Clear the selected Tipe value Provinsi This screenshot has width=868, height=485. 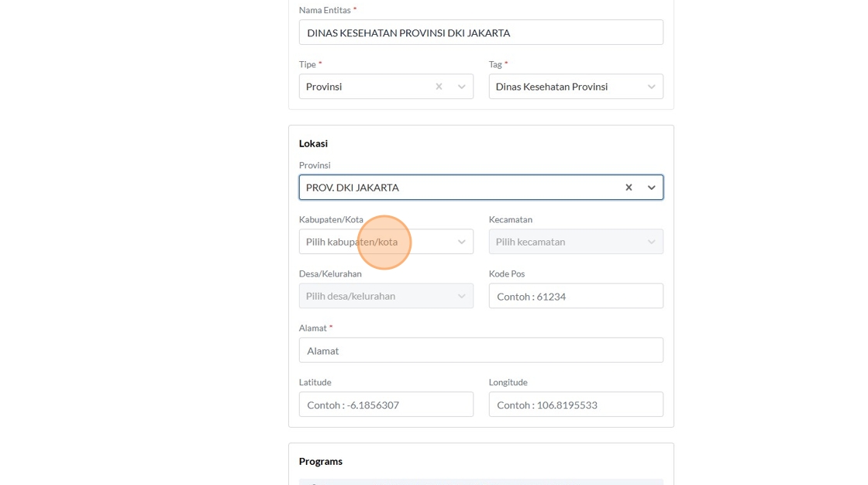(439, 87)
